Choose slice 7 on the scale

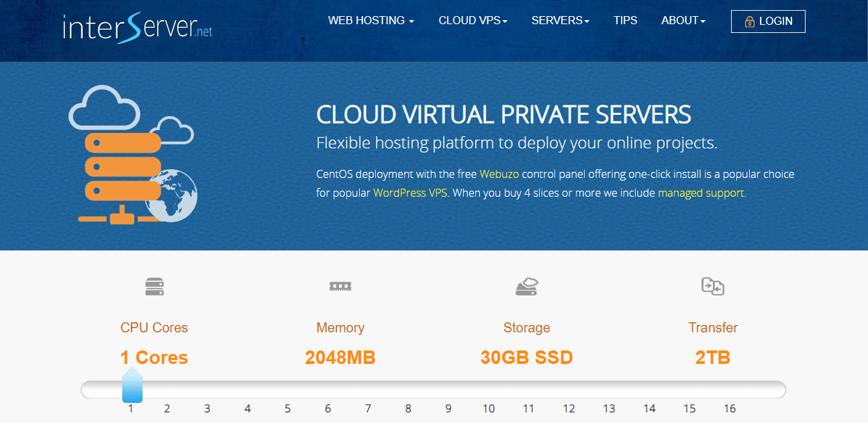coord(368,408)
